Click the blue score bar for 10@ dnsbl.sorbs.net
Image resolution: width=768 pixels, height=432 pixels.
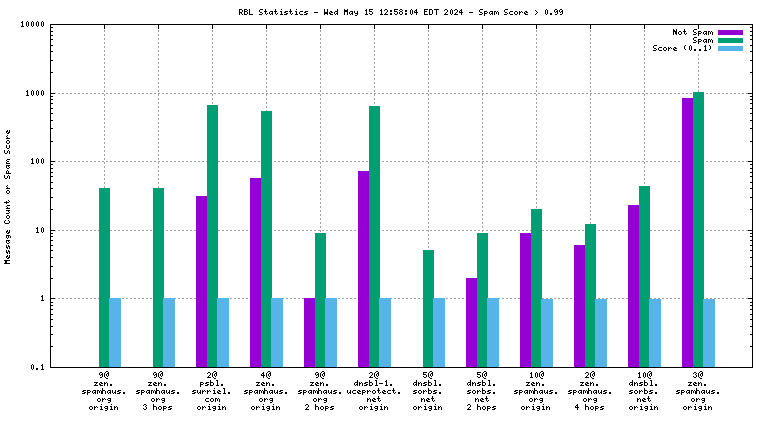coord(655,332)
